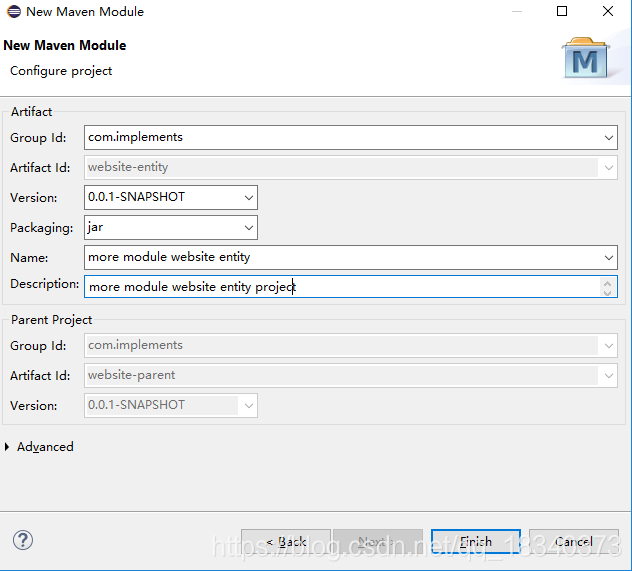Click the Parent Project Version dropdown arrow

[249, 405]
